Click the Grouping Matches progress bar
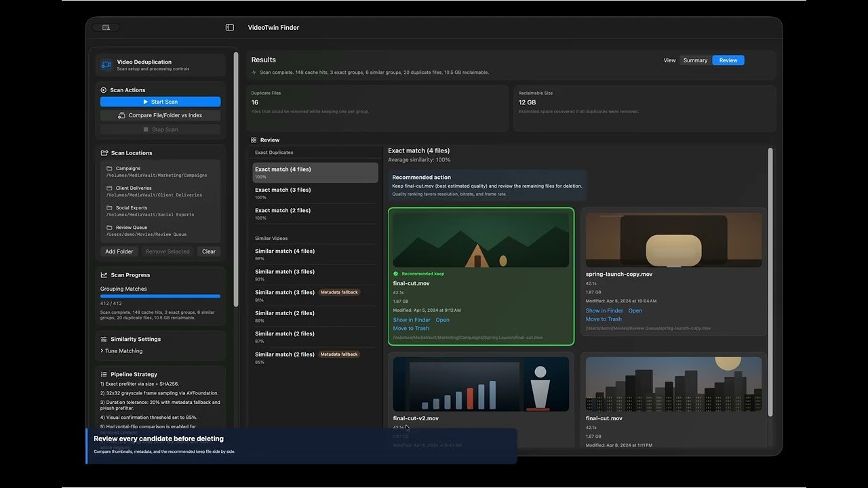This screenshot has width=868, height=488. pos(160,296)
